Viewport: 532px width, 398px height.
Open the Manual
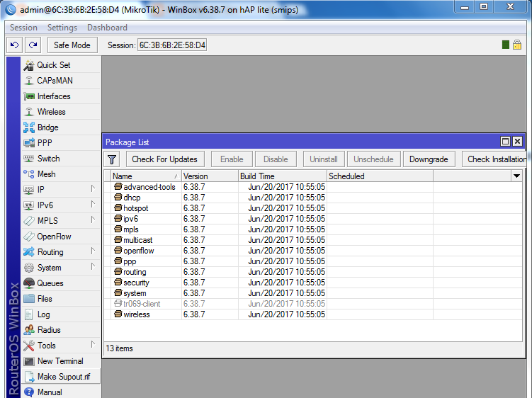pyautogui.click(x=61, y=392)
